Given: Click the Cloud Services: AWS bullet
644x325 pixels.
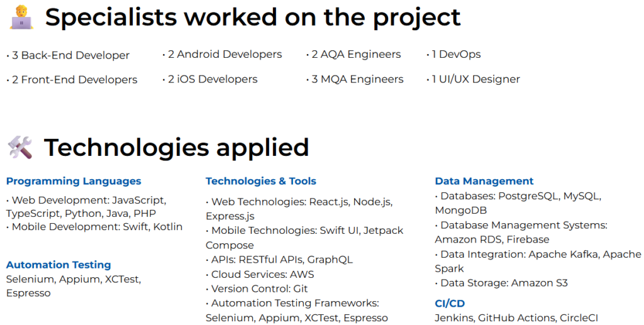Looking at the screenshot, I should (260, 274).
